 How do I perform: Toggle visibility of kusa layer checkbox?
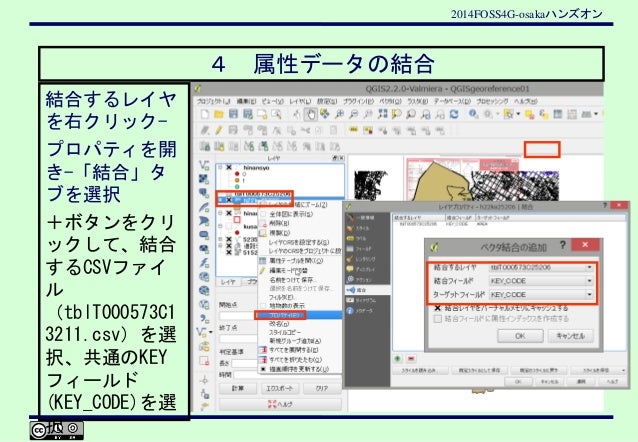[228, 226]
